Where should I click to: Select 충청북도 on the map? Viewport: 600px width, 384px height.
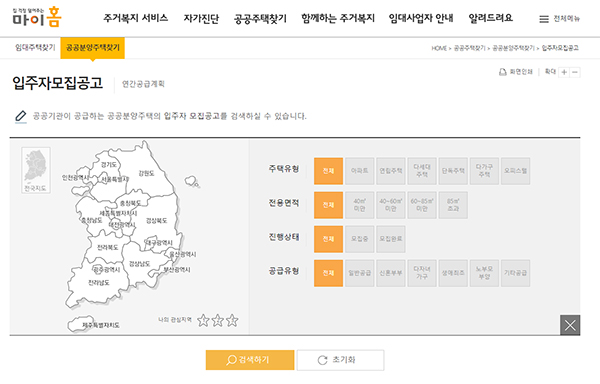130,203
